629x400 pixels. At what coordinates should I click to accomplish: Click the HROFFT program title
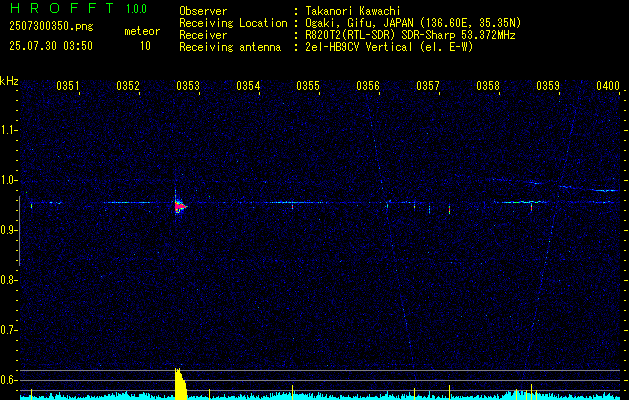[62, 8]
